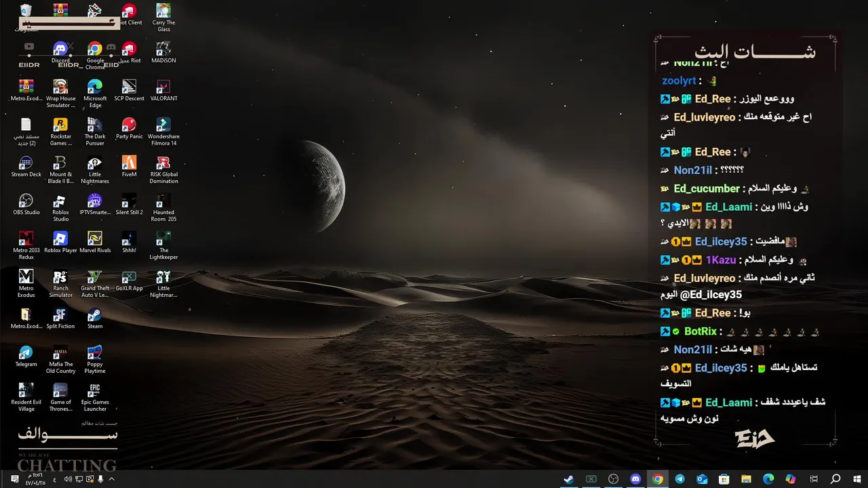The width and height of the screenshot is (868, 488).
Task: Select the Split Fiction shortcut
Action: 60,319
